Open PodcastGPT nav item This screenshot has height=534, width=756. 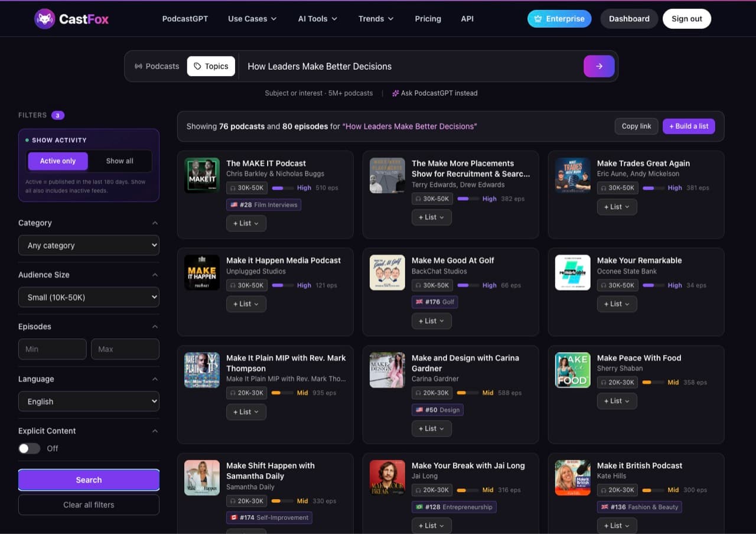185,19
